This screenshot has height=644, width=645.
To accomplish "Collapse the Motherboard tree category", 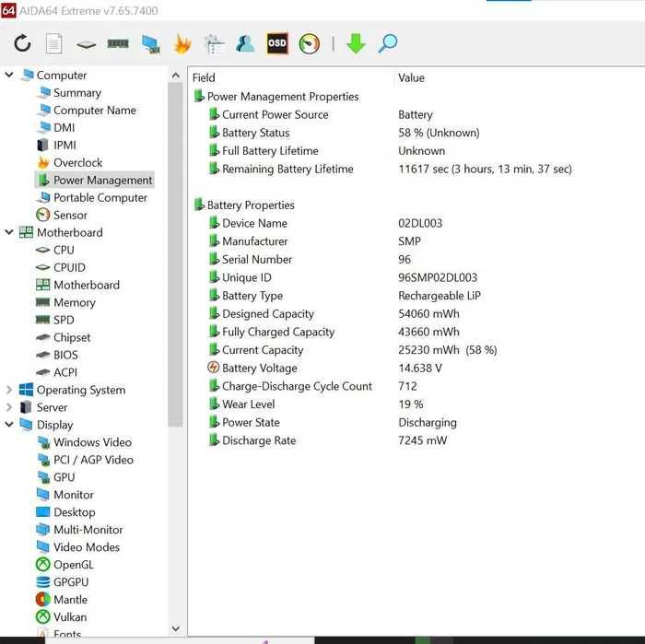I will (x=9, y=232).
